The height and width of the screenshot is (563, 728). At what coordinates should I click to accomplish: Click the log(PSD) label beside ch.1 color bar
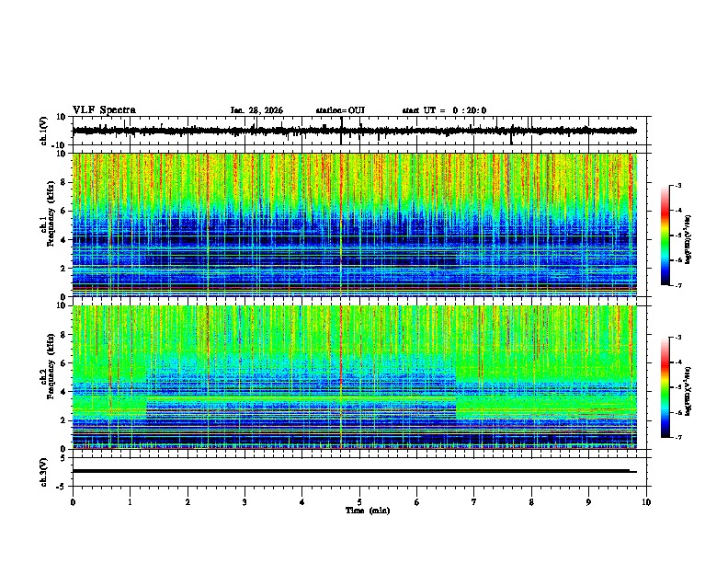(x=688, y=239)
